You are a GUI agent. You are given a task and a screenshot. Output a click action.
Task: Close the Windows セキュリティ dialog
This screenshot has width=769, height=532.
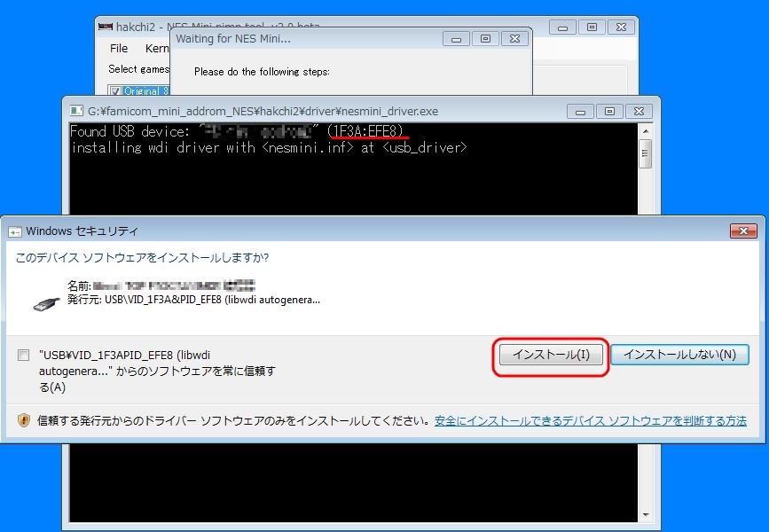pos(743,231)
